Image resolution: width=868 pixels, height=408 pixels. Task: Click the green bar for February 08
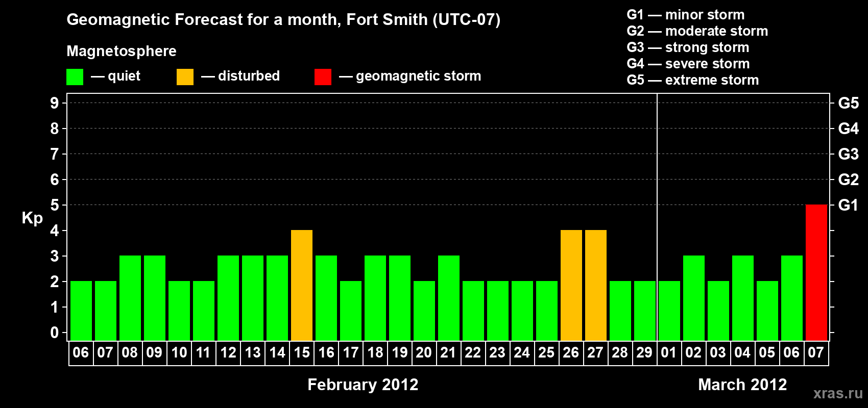point(130,298)
